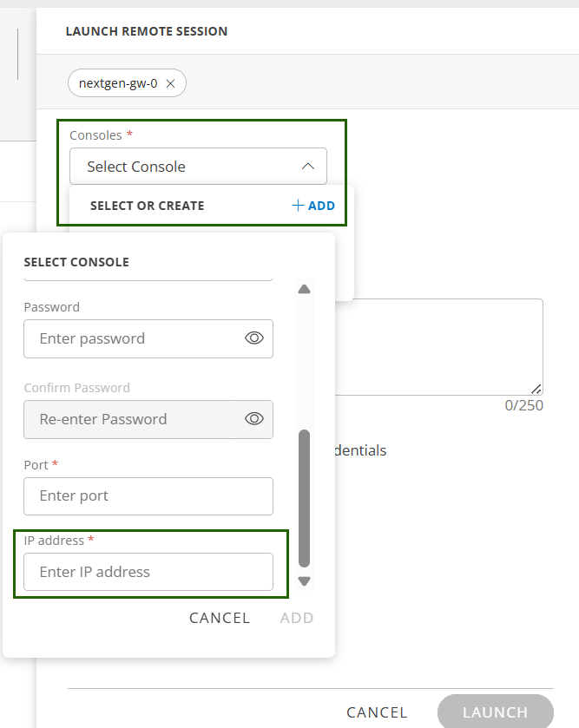This screenshot has height=728, width=579.
Task: Collapse the Consoles dropdown using its chevron
Action: pos(307,167)
